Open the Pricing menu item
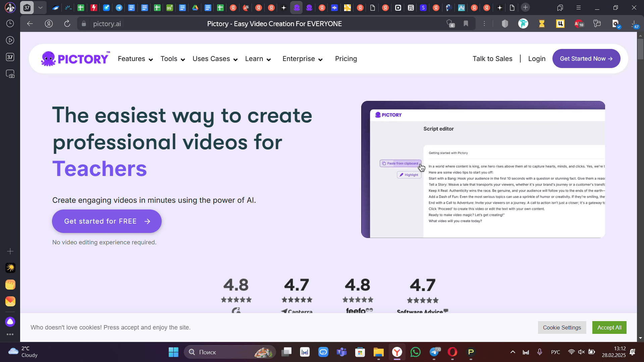Screen dimensions: 644x362 [x=346, y=59]
